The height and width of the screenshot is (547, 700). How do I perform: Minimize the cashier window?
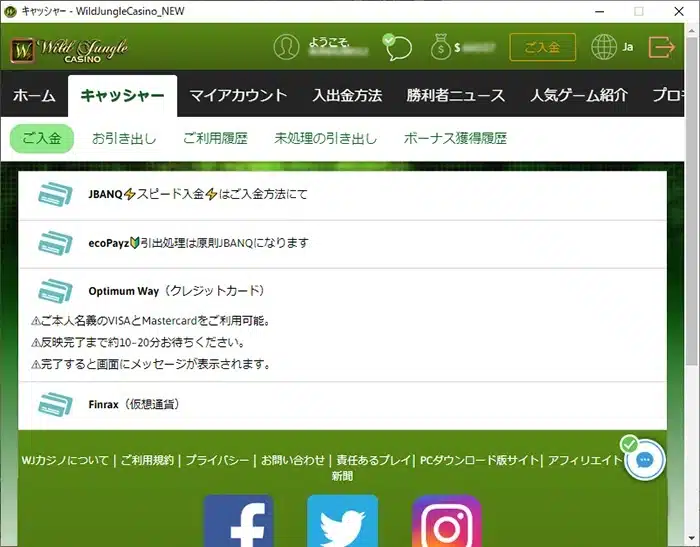pyautogui.click(x=600, y=11)
